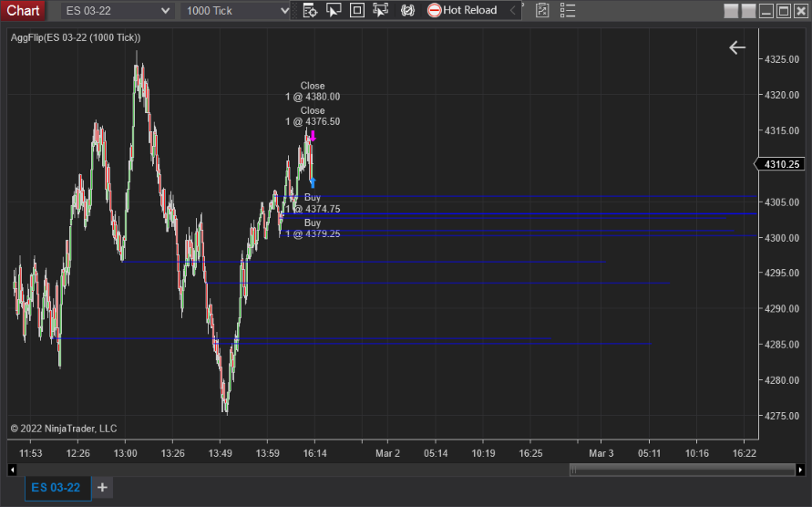
Task: Click the 4275.00 price axis label
Action: click(x=782, y=416)
